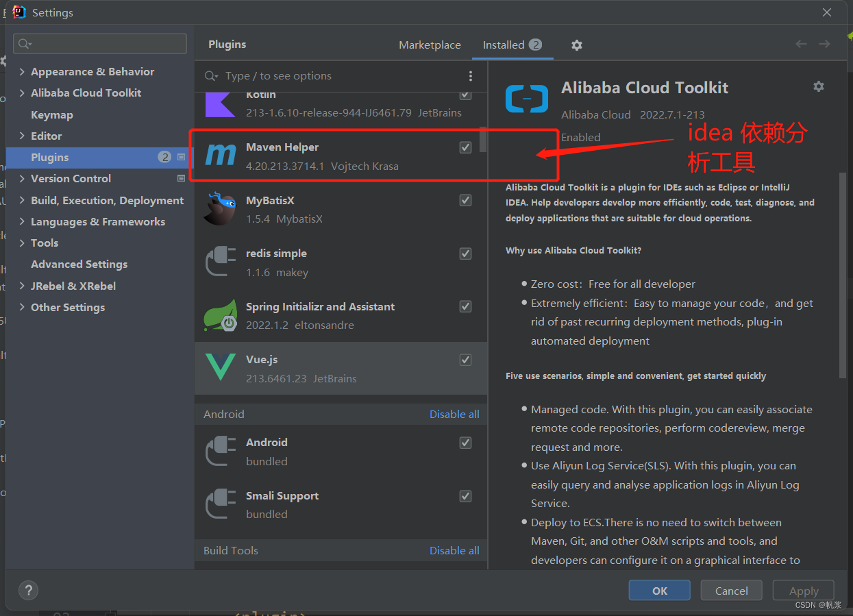The height and width of the screenshot is (616, 853).
Task: Click the Kotlin plugin icon
Action: [x=221, y=104]
